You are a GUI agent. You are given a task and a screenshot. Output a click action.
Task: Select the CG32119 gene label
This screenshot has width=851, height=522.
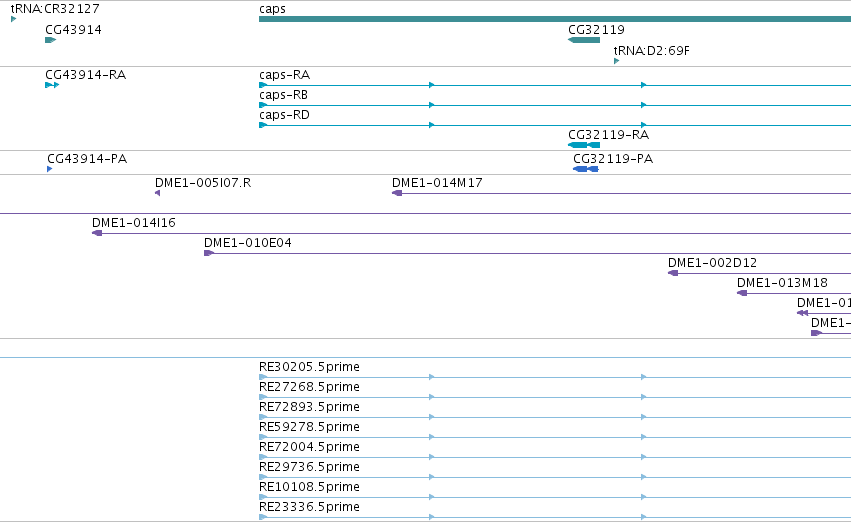596,29
